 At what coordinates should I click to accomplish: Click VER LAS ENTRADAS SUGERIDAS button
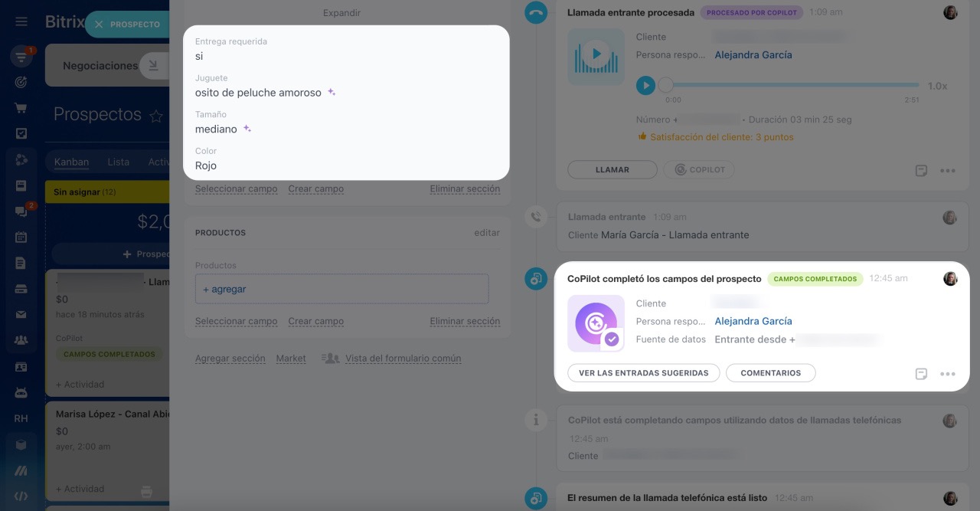(643, 373)
